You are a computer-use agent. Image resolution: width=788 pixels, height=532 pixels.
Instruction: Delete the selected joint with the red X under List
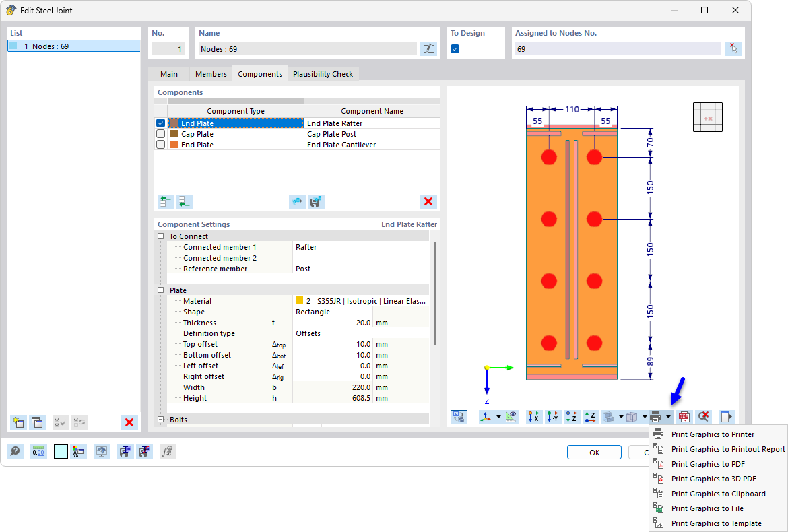129,422
